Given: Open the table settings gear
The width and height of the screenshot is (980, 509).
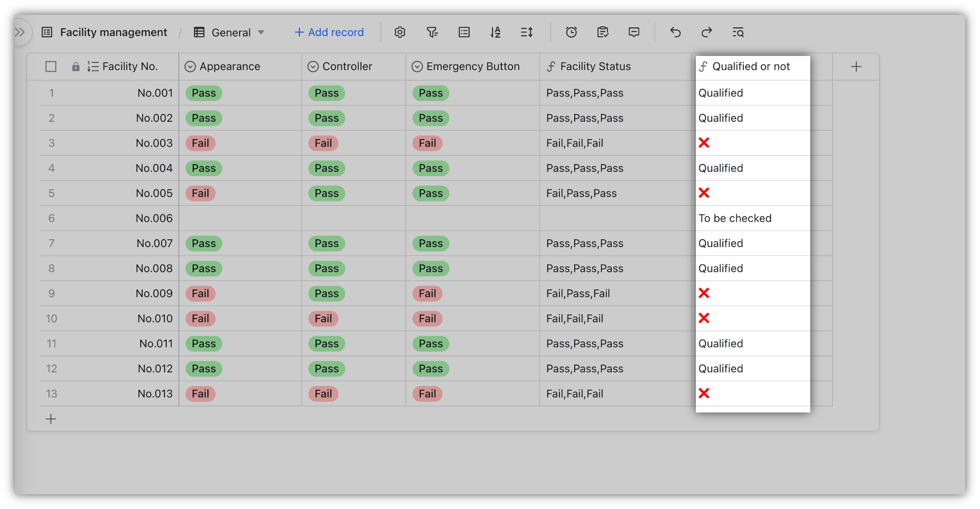Looking at the screenshot, I should (x=400, y=32).
